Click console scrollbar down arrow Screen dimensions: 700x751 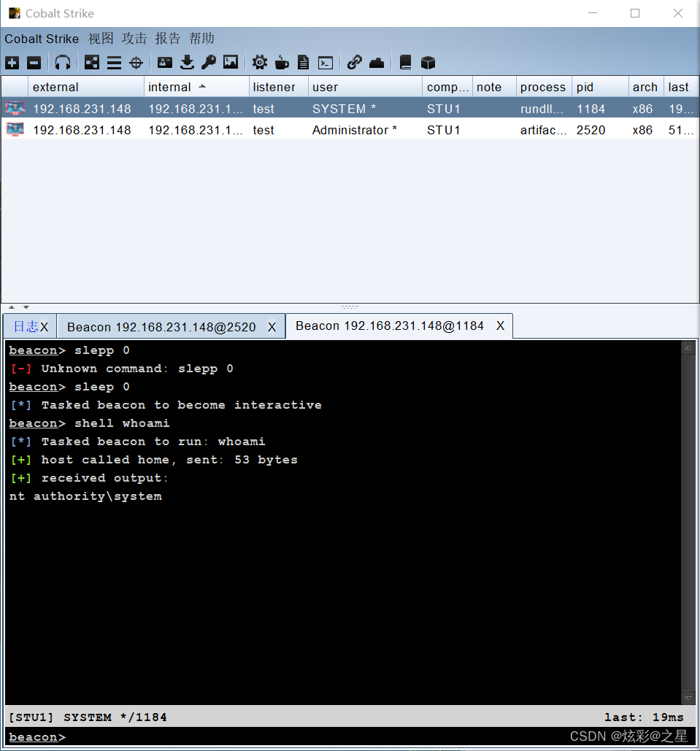[688, 698]
